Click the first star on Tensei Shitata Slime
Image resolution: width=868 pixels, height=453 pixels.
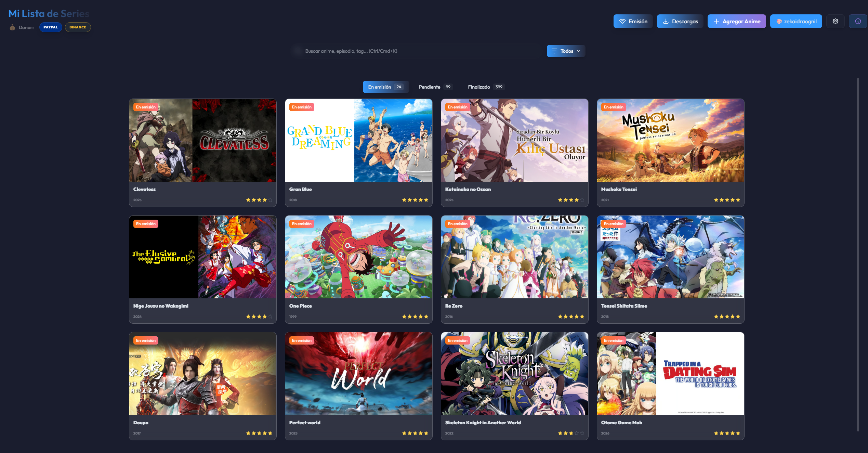716,316
